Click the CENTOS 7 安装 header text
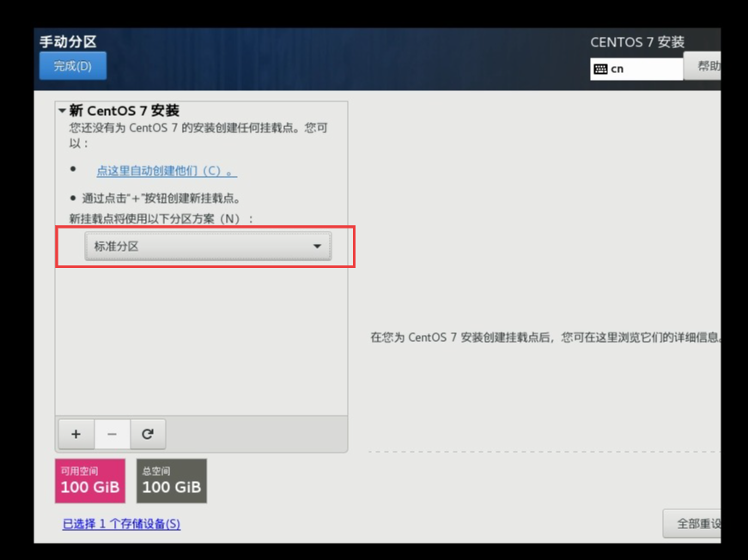The height and width of the screenshot is (560, 748). (x=637, y=42)
